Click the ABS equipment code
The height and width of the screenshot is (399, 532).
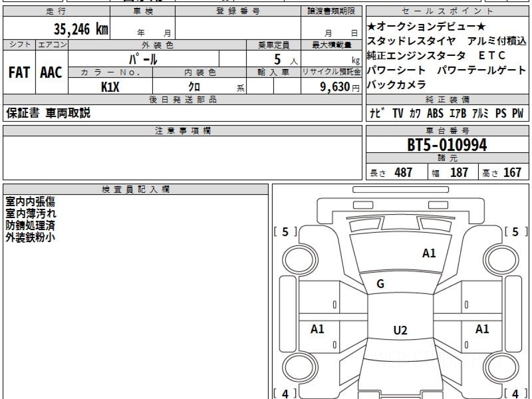pyautogui.click(x=435, y=113)
